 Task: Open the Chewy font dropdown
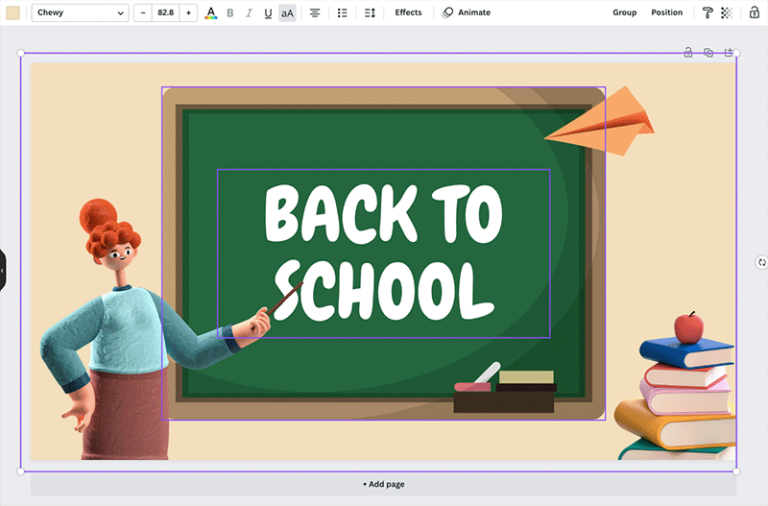click(x=80, y=13)
